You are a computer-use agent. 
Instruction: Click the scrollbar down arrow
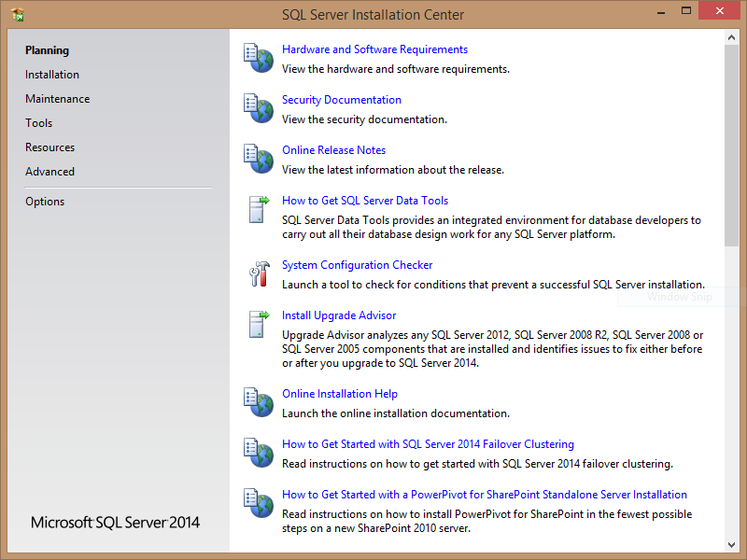point(731,544)
